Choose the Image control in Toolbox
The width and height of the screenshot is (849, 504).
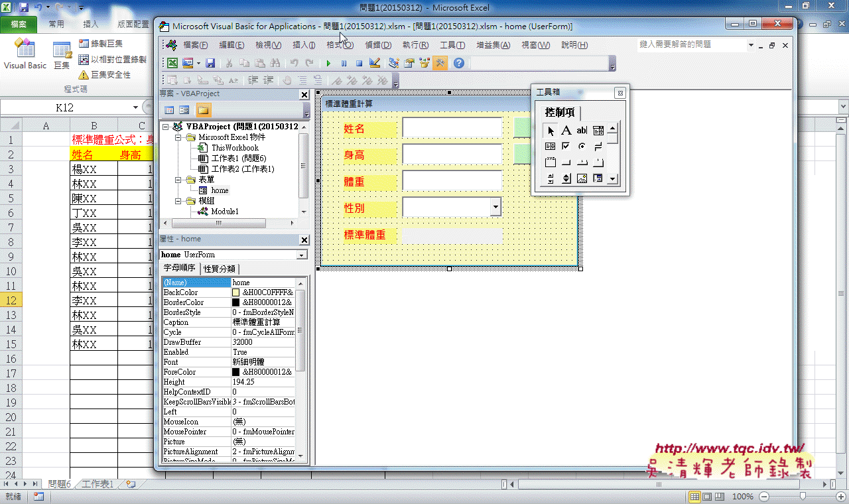click(x=582, y=178)
